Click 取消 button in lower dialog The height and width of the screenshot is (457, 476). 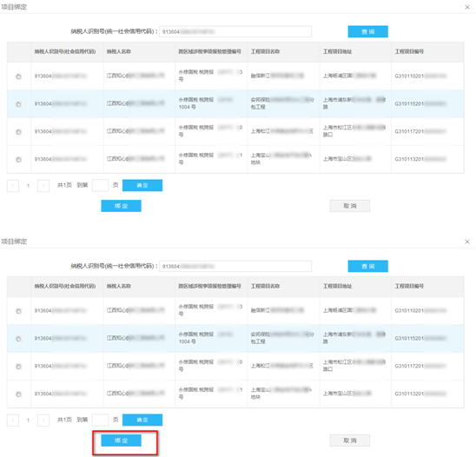click(x=350, y=440)
